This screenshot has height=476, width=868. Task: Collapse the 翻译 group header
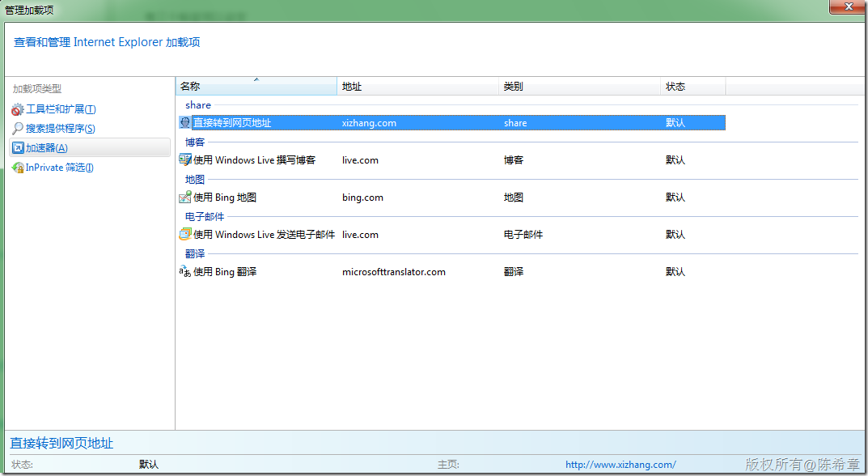point(195,253)
